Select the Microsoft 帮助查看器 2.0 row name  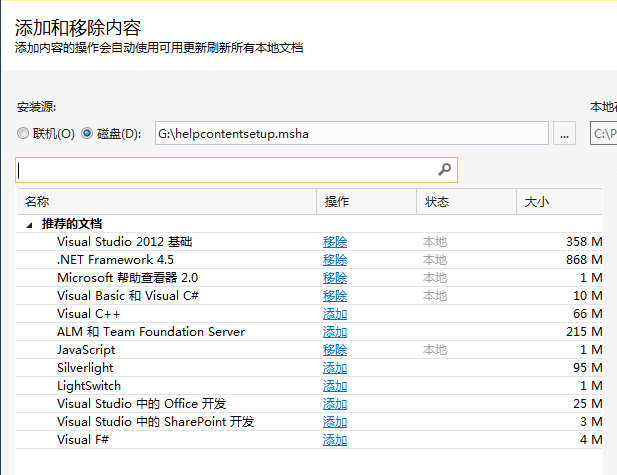coord(127,278)
